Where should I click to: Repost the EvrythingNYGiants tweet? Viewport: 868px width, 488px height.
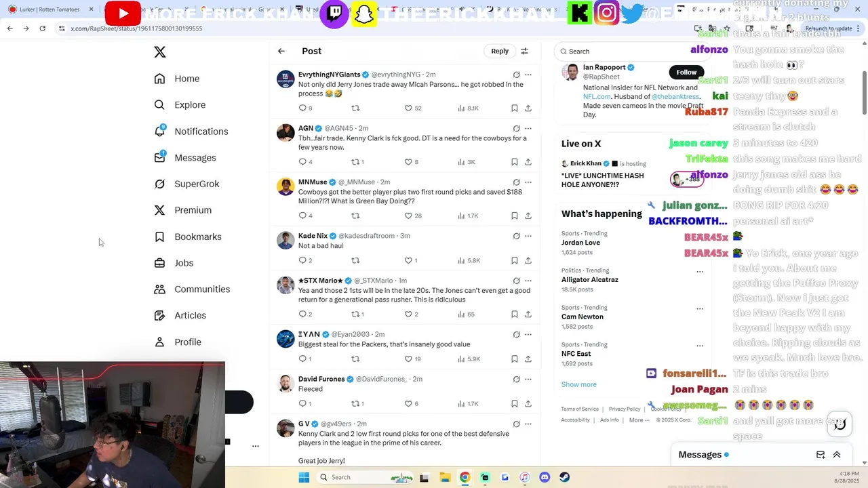(355, 108)
